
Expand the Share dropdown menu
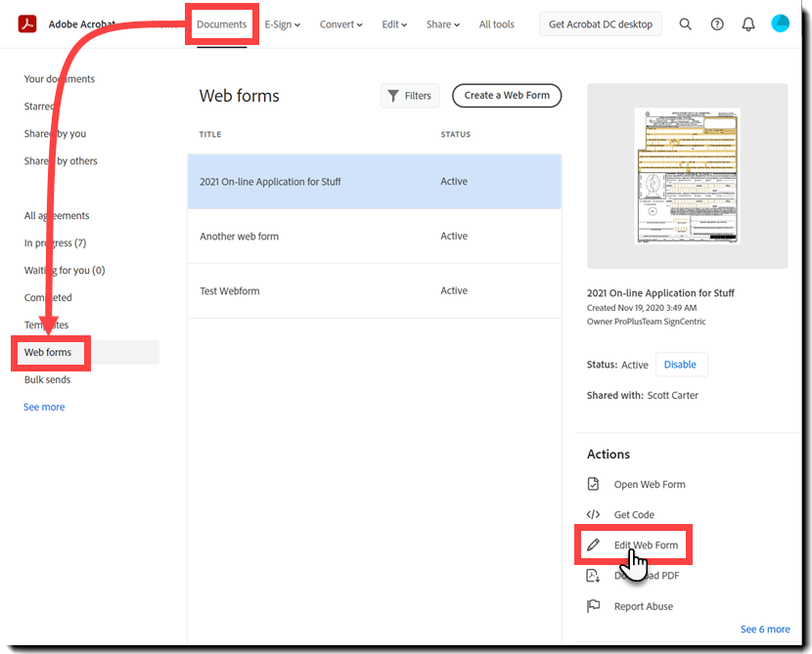pos(442,23)
